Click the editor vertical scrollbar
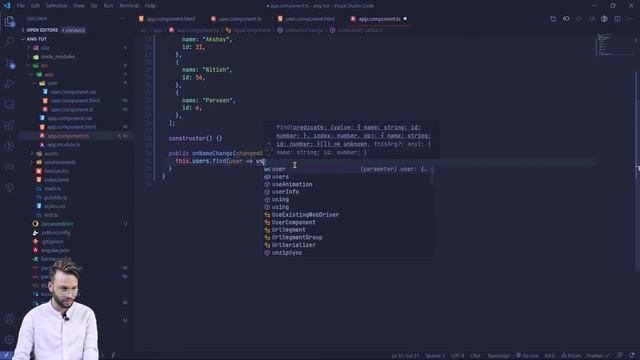The width and height of the screenshot is (640, 360). point(637,171)
